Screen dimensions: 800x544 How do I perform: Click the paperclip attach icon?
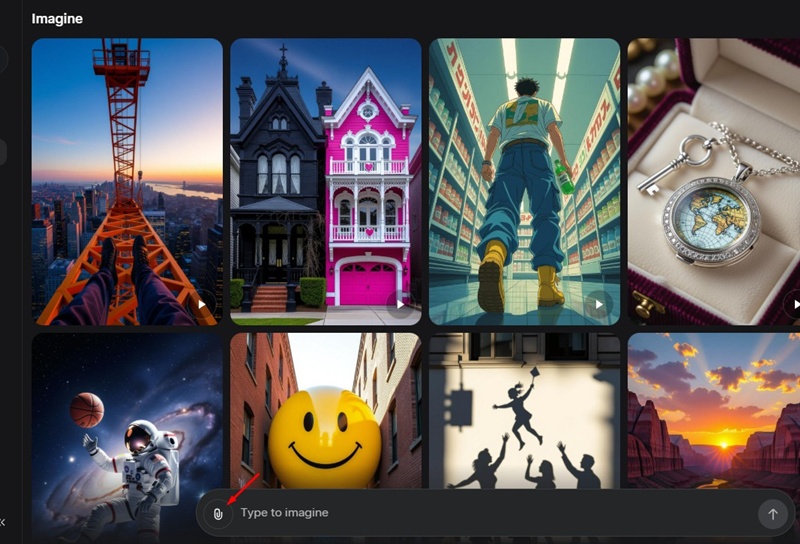(218, 514)
